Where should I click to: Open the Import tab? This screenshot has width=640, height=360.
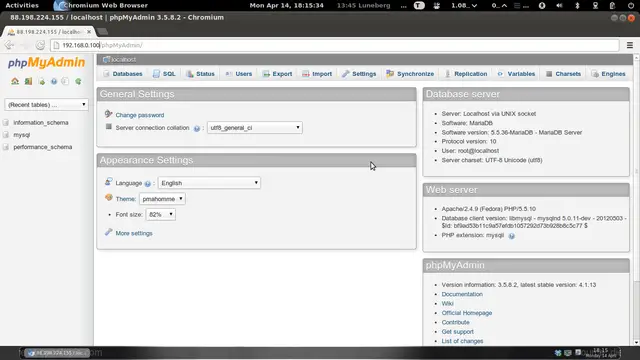tap(317, 74)
